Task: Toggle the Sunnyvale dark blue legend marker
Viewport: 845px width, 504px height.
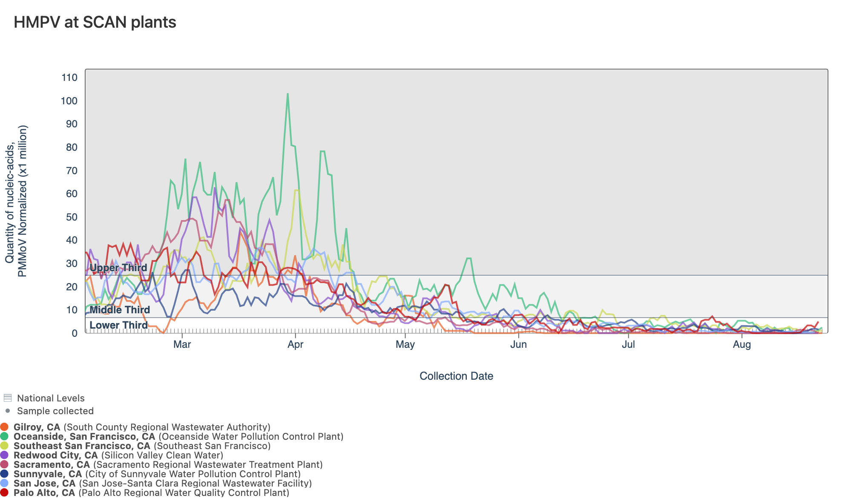Action: 4,474
